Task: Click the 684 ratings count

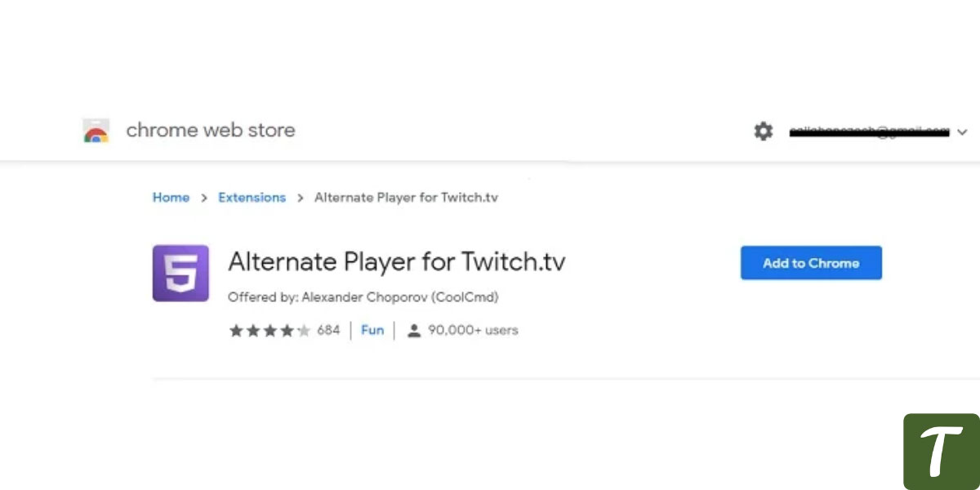Action: click(328, 331)
